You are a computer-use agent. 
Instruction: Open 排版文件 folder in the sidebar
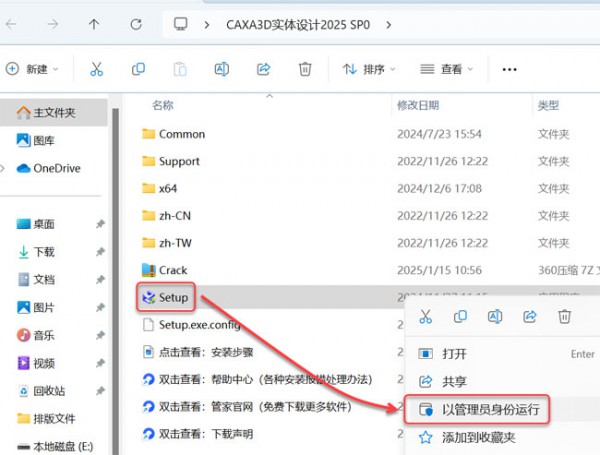46,419
